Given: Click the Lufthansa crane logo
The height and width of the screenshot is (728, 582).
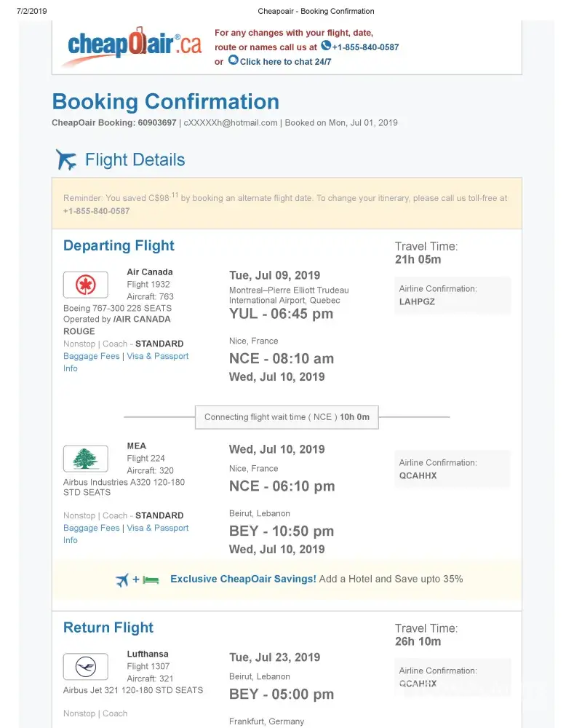Looking at the screenshot, I should pyautogui.click(x=86, y=667).
